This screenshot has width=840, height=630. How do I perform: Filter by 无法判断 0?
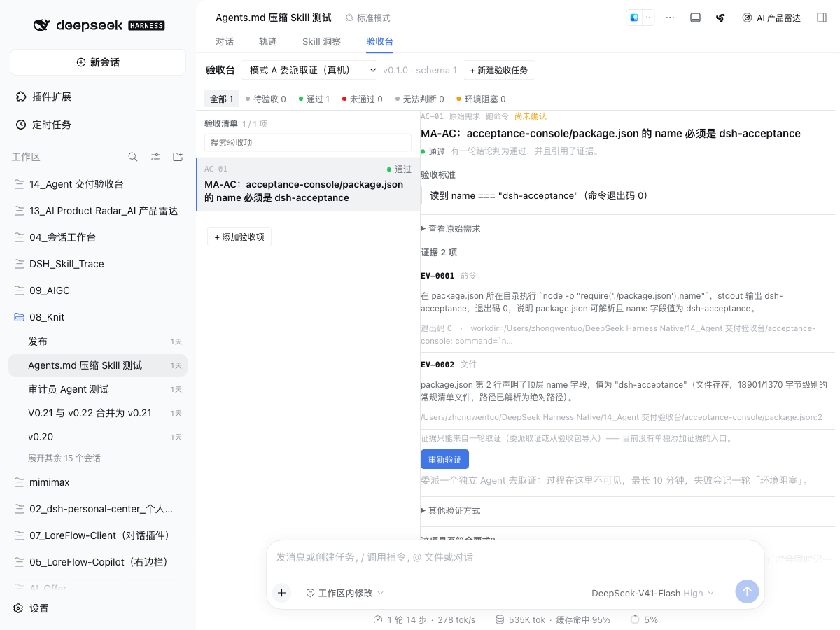click(420, 99)
